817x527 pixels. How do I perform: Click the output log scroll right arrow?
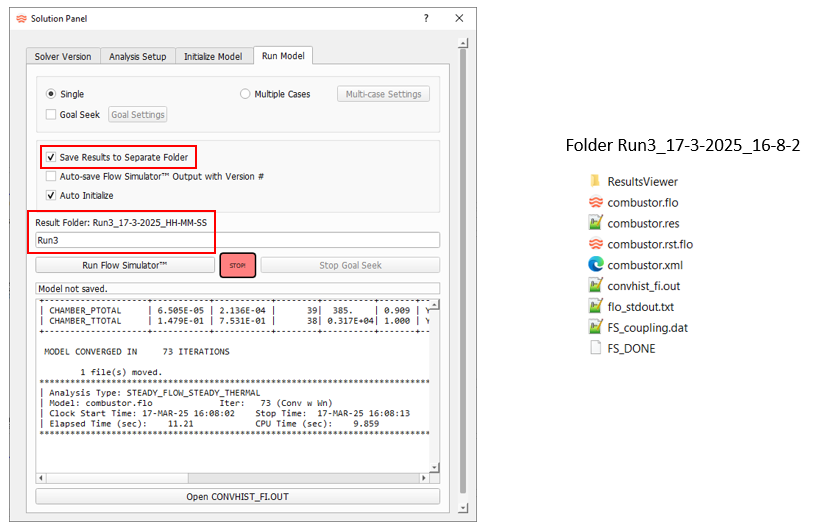tap(424, 478)
